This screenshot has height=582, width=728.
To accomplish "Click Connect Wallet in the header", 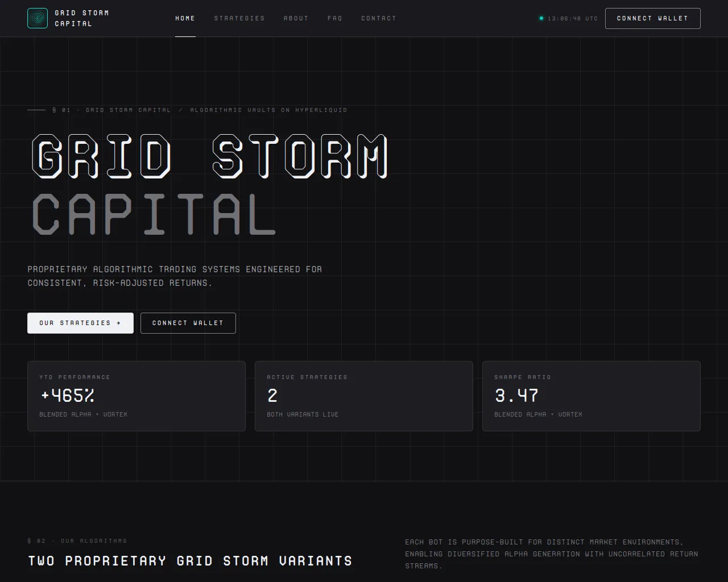I will (653, 18).
